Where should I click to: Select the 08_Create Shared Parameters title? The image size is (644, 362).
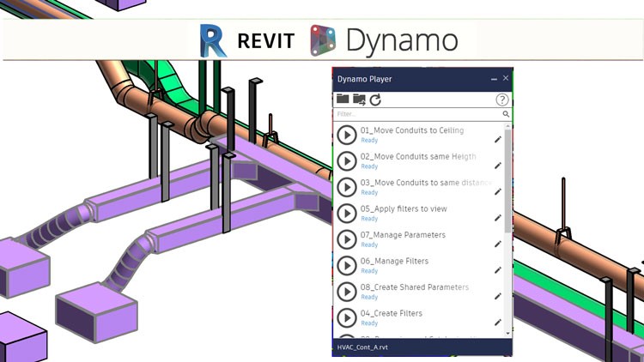pos(415,287)
